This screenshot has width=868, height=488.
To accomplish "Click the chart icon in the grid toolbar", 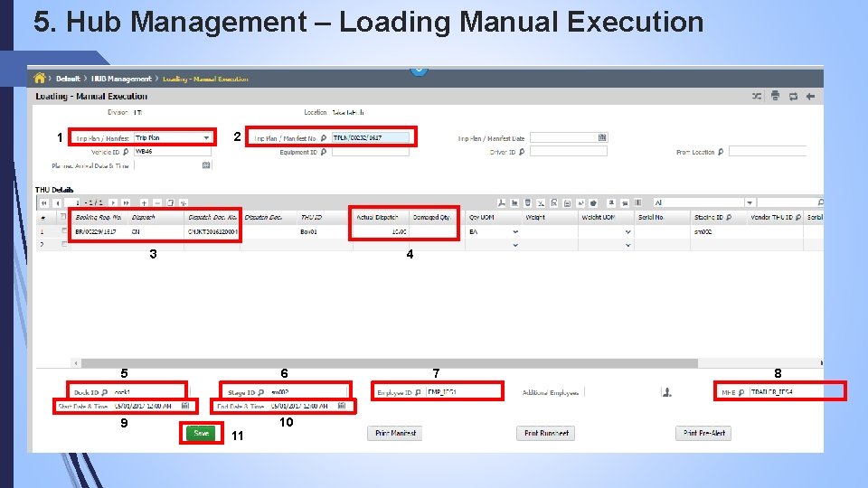I will pyautogui.click(x=514, y=203).
